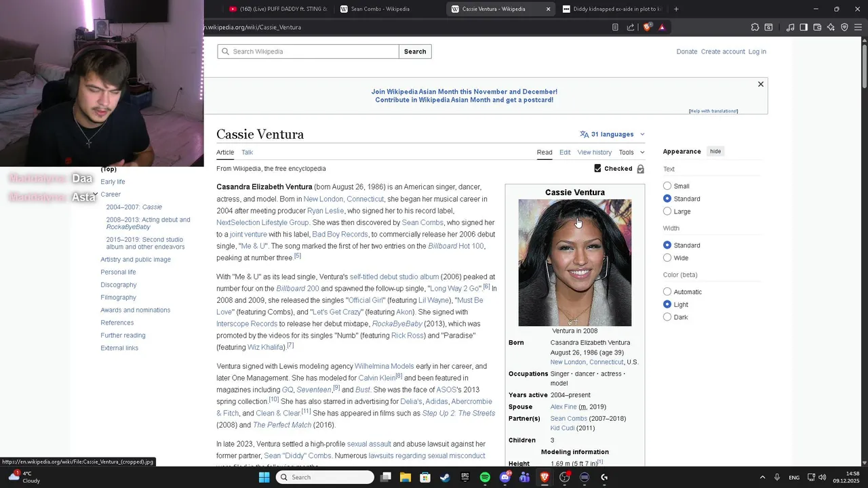Screen dimensions: 868x488
Task: Open the Brave Wallet icon
Action: point(817,27)
